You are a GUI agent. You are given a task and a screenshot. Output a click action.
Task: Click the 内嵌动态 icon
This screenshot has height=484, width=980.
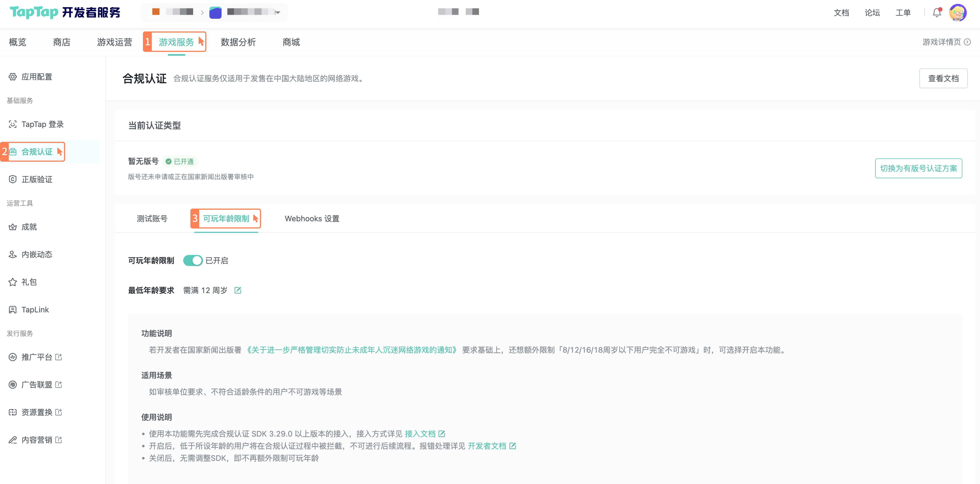click(x=13, y=255)
